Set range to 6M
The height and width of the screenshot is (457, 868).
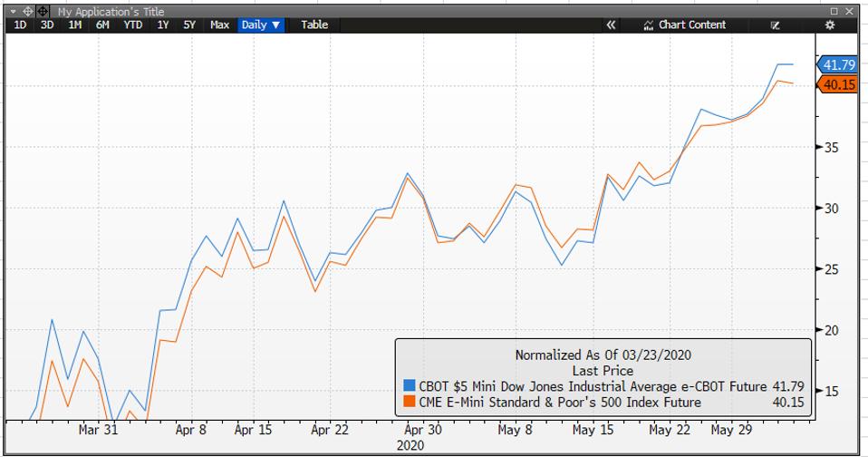point(102,25)
